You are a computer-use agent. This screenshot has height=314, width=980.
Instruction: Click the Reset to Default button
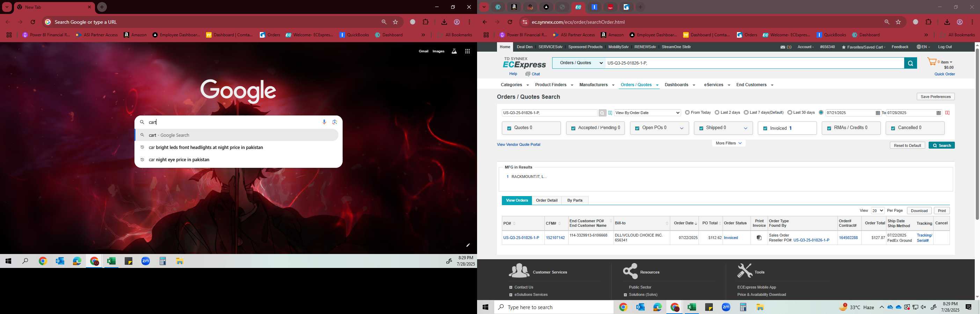coord(907,145)
